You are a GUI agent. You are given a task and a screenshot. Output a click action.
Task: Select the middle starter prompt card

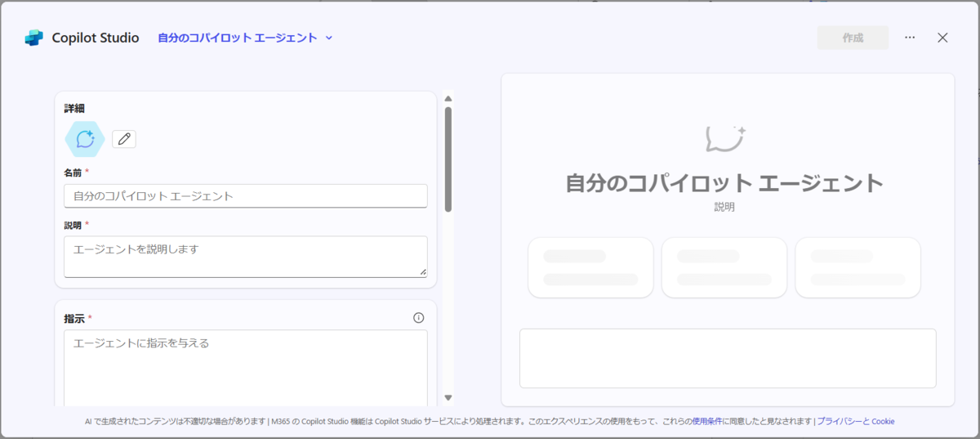click(x=724, y=267)
